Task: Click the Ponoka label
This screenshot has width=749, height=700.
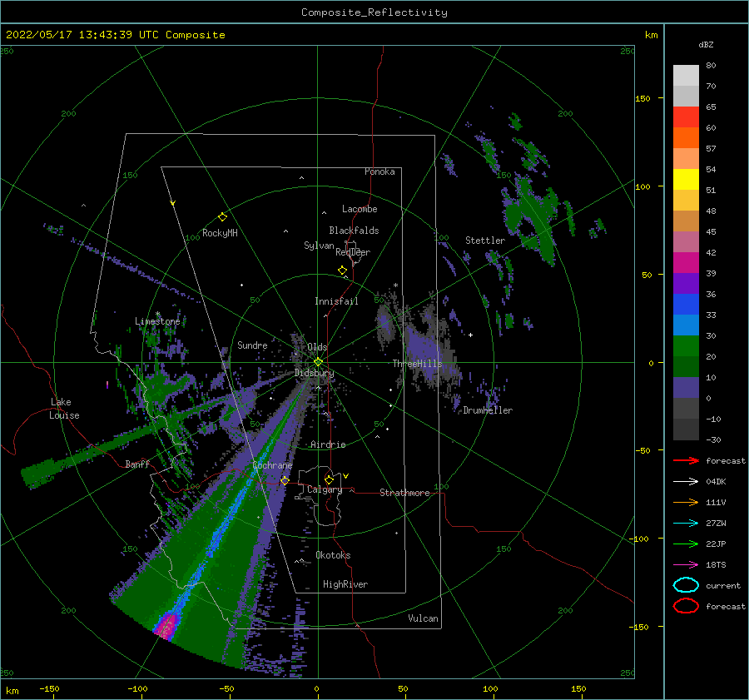Action: point(379,171)
